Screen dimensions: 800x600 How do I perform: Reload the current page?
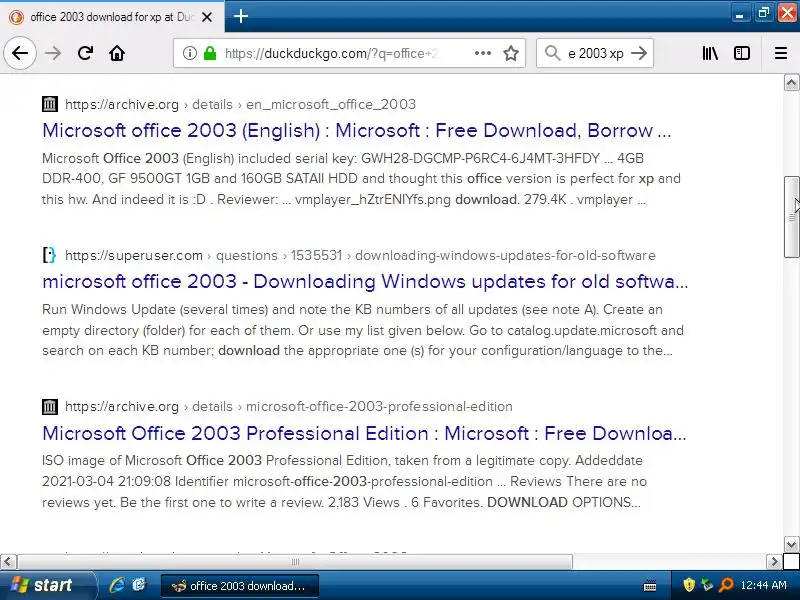point(85,53)
